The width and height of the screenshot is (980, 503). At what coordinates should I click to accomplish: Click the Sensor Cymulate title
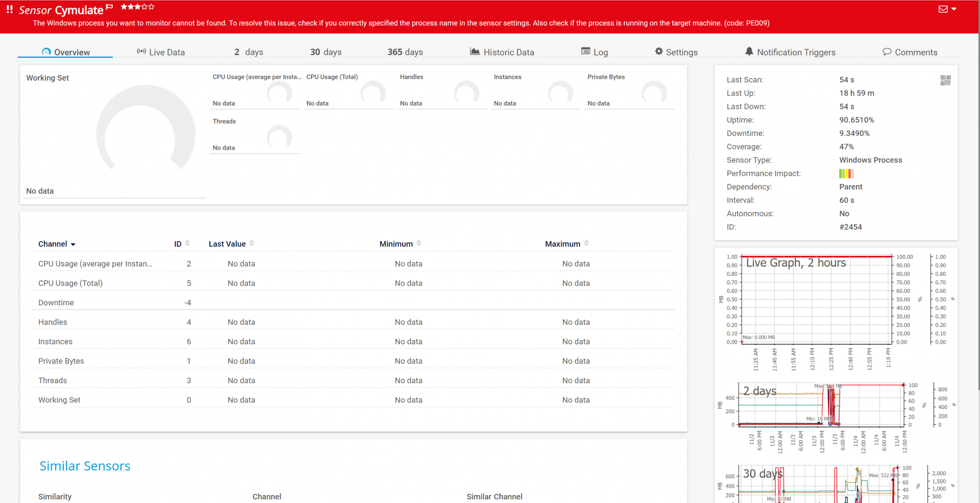pos(61,10)
